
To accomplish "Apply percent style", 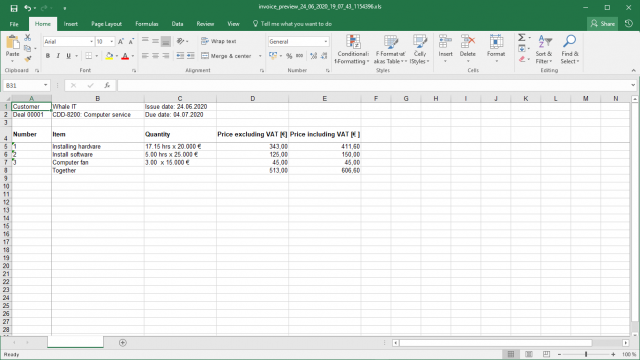I will pyautogui.click(x=289, y=56).
